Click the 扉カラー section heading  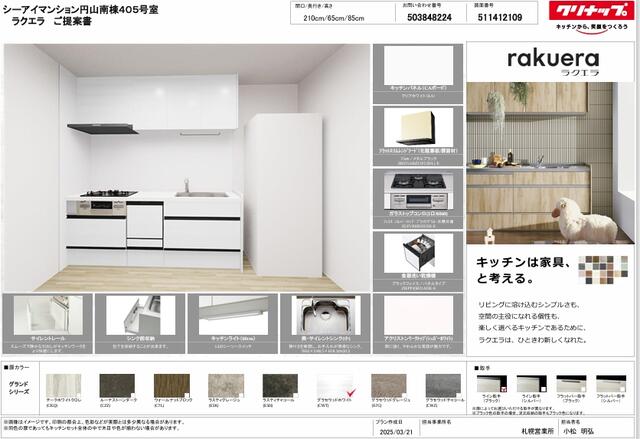coord(17,368)
